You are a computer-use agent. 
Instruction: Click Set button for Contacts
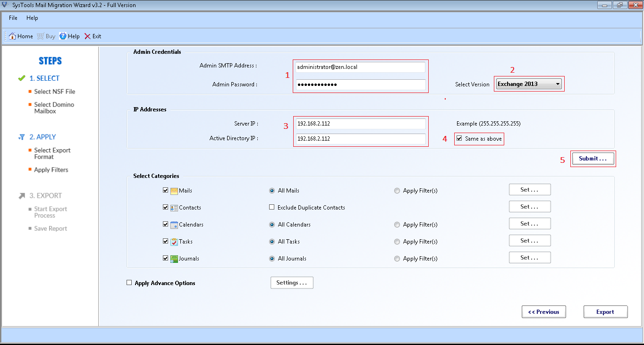click(530, 207)
